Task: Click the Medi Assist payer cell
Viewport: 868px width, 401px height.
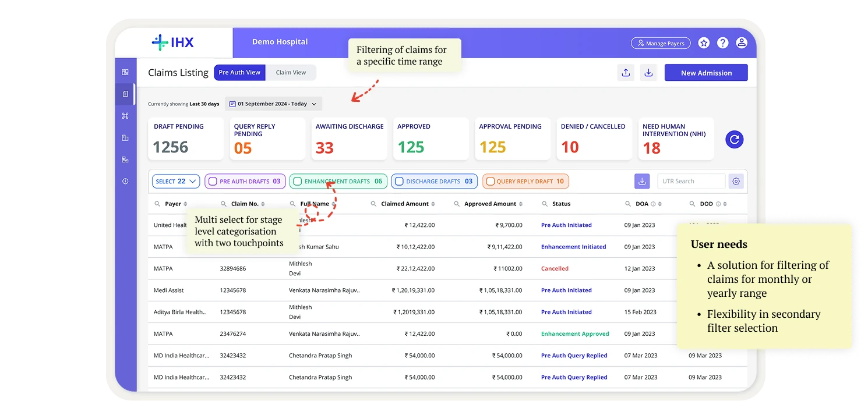Action: (169, 290)
